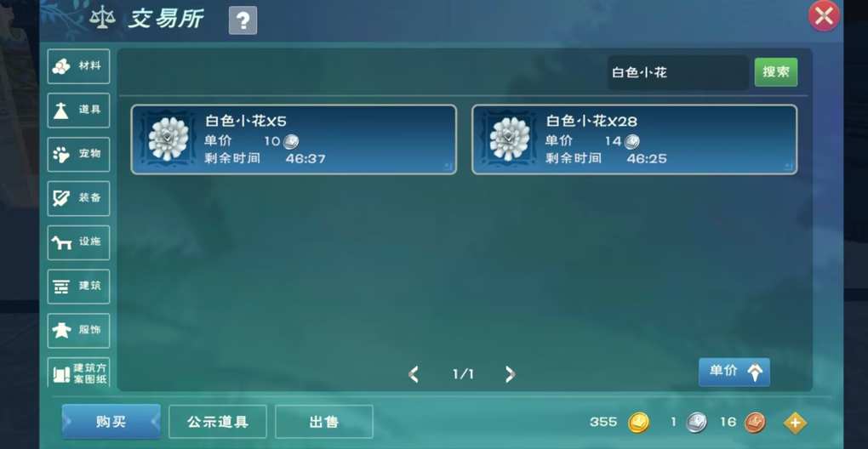The height and width of the screenshot is (449, 868).
Task: Select the 白色小花X28 listing
Action: pos(634,139)
